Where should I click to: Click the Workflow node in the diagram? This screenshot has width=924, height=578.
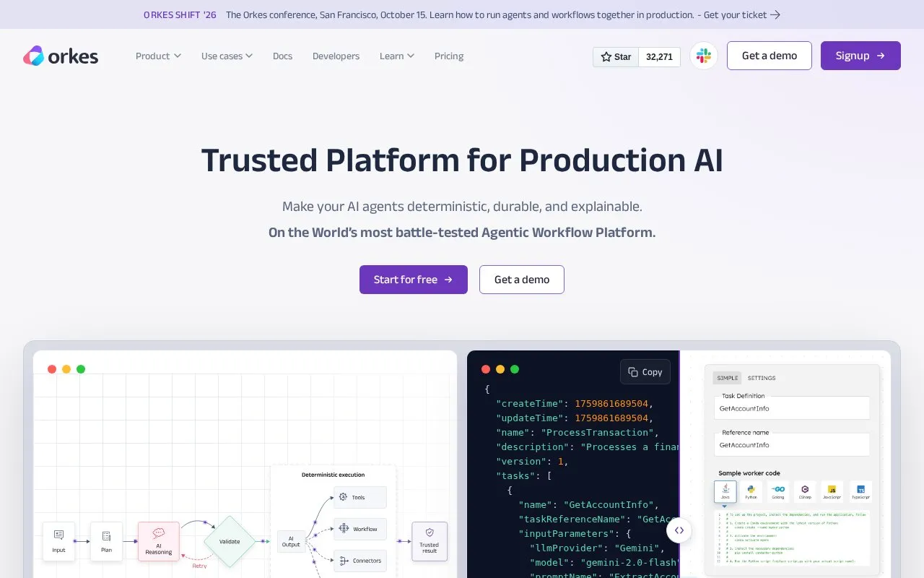360,529
